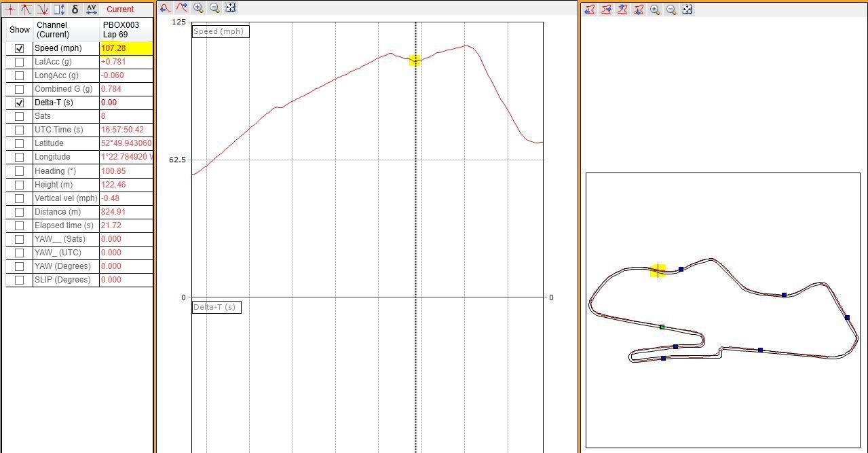Click the AV average toolbar icon
This screenshot has width=868, height=453.
pyautogui.click(x=92, y=10)
